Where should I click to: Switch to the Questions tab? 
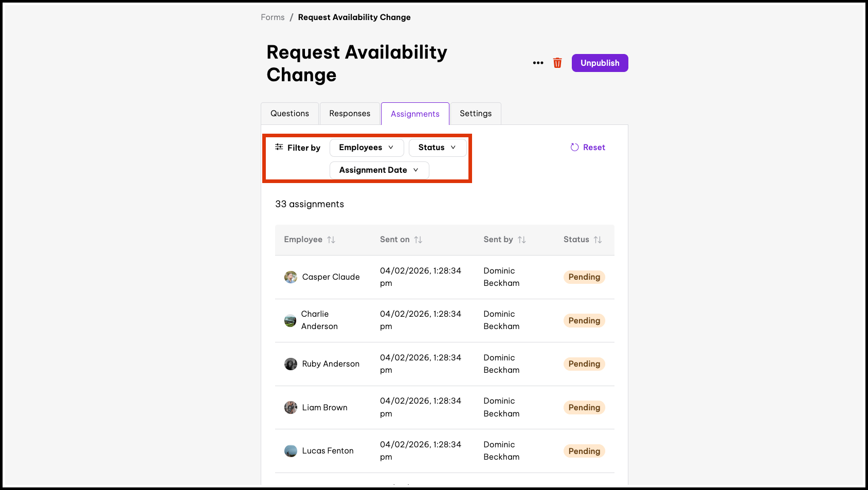point(290,114)
